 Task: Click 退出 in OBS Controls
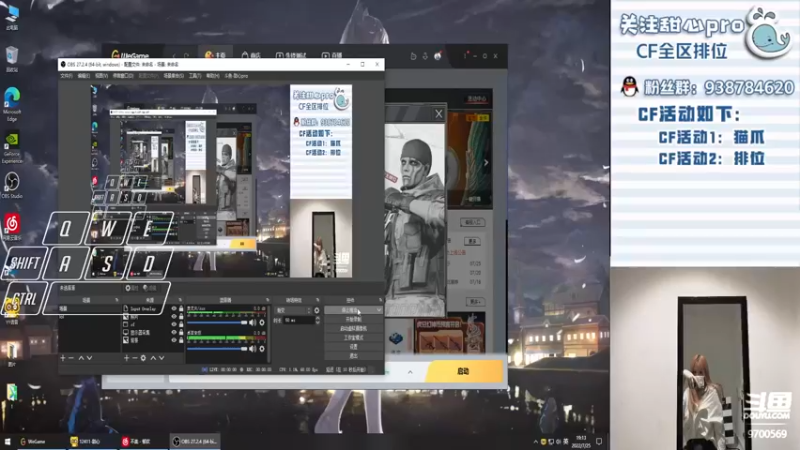[353, 356]
